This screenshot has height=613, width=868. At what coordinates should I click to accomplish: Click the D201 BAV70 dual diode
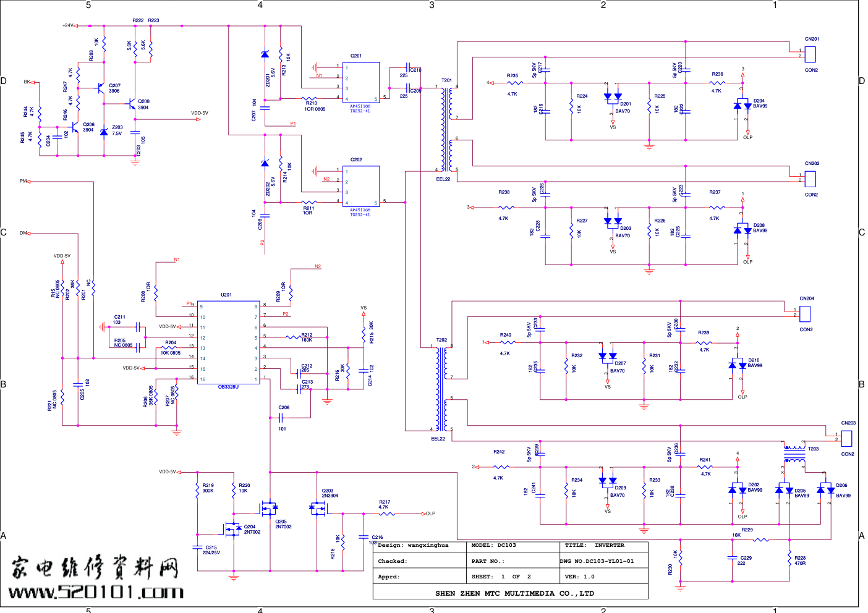coord(613,96)
